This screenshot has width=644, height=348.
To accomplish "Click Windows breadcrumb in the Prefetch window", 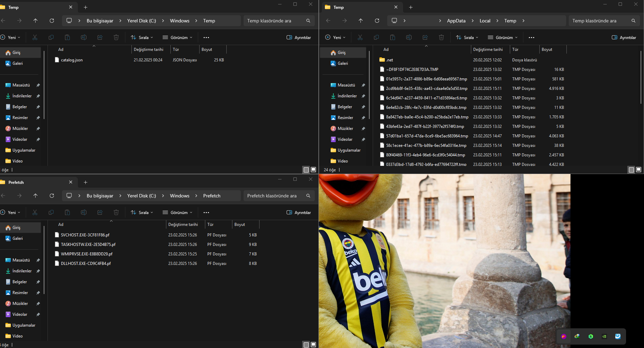I will (x=180, y=196).
